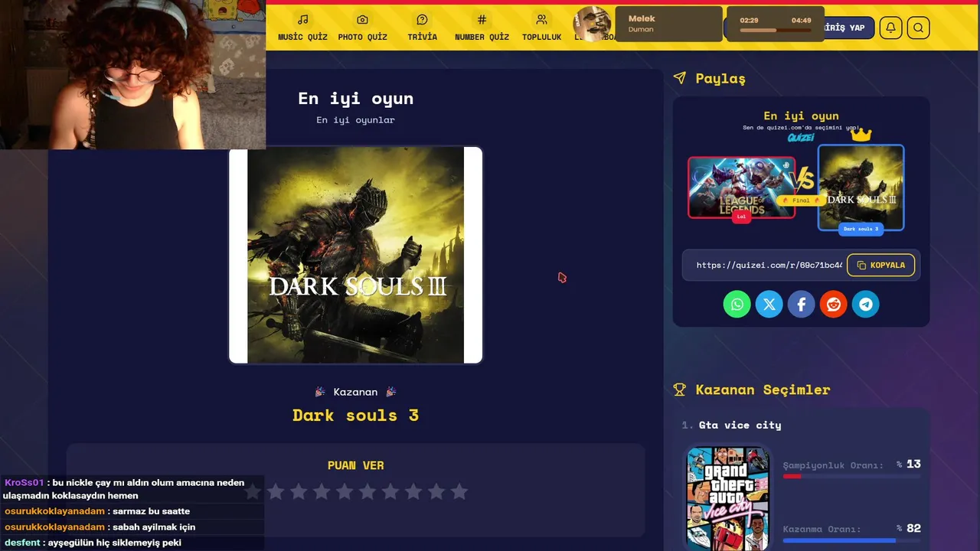This screenshot has height=551, width=980.
Task: Open the Topluluk community page
Action: click(x=541, y=28)
